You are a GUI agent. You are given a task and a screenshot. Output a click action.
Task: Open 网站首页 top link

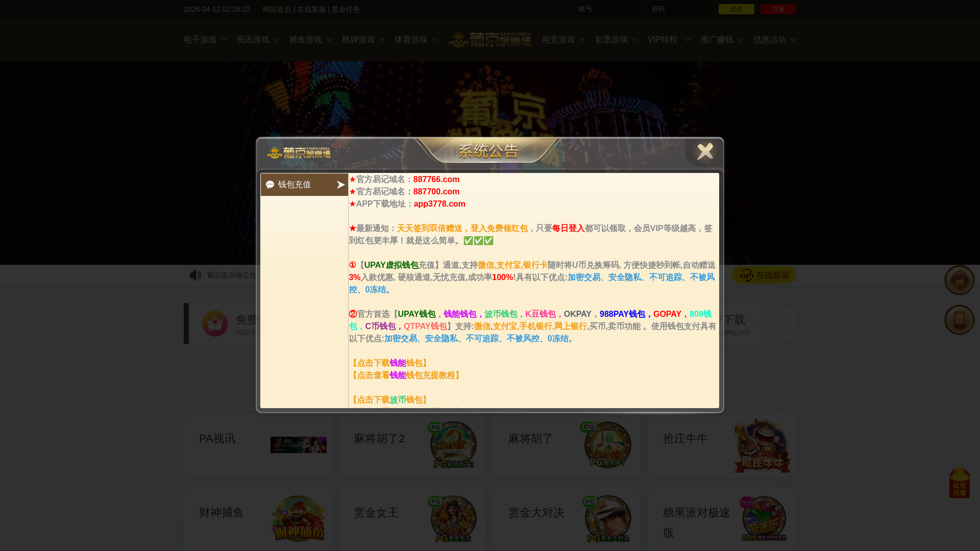(277, 9)
